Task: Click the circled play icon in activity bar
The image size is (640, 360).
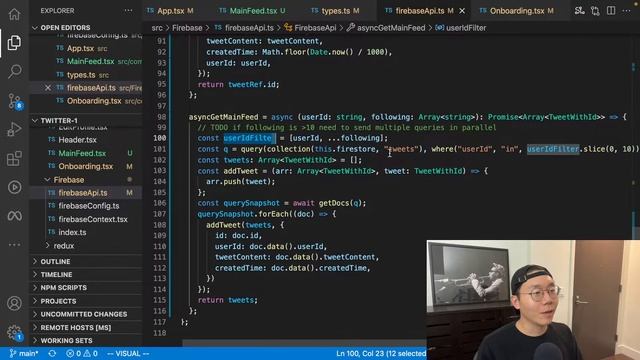Action: pos(14,187)
